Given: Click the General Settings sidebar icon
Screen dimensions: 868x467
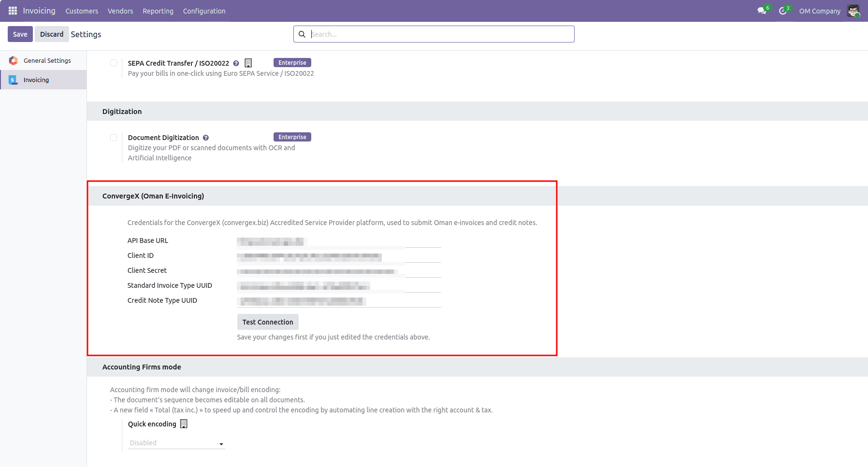Looking at the screenshot, I should [x=13, y=60].
